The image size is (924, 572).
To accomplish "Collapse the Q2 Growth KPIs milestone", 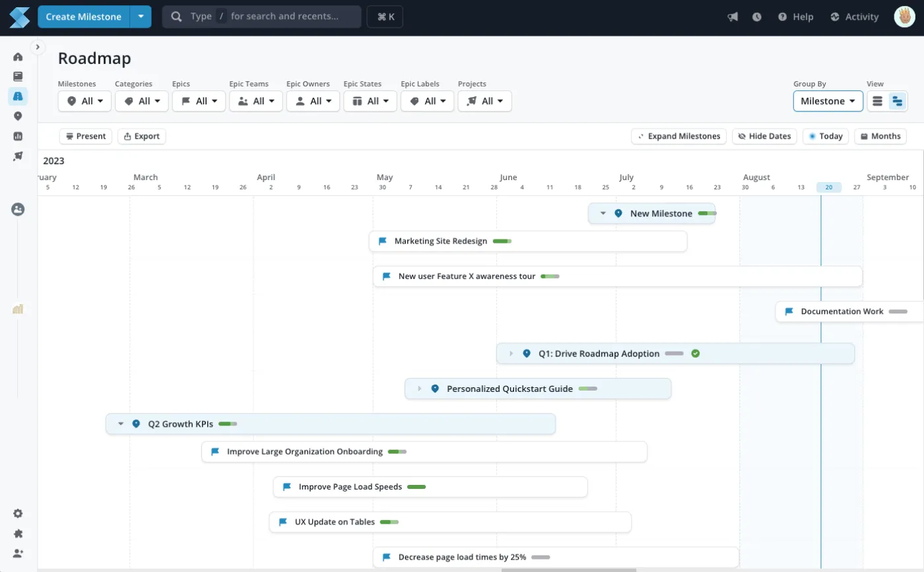I will 121,424.
